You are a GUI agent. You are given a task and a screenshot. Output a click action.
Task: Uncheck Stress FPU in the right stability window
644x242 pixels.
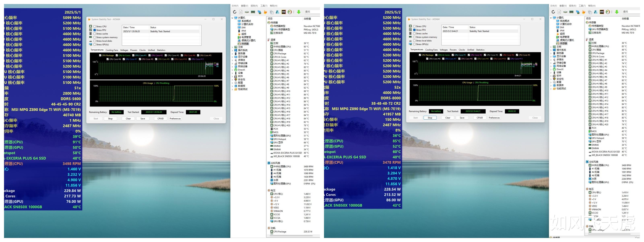click(x=415, y=30)
